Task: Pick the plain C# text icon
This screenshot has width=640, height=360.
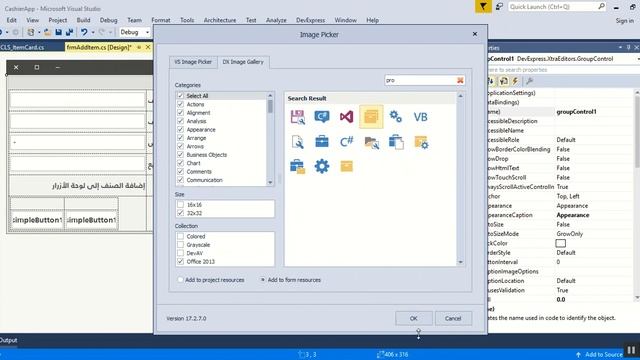Action: [x=347, y=142]
